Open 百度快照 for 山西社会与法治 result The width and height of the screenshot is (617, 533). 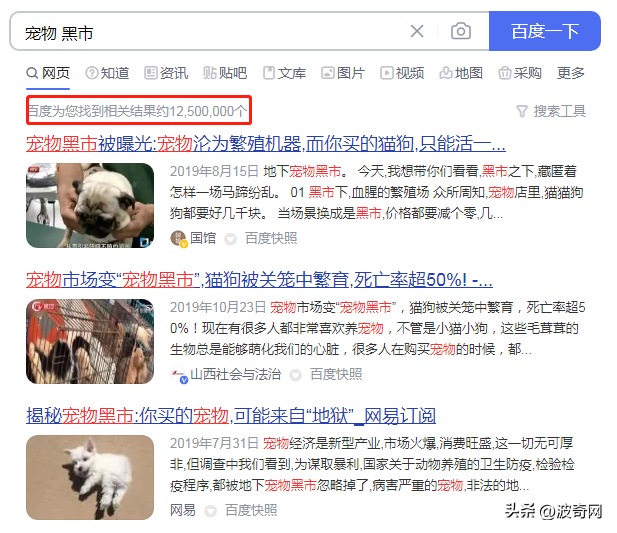pos(336,374)
